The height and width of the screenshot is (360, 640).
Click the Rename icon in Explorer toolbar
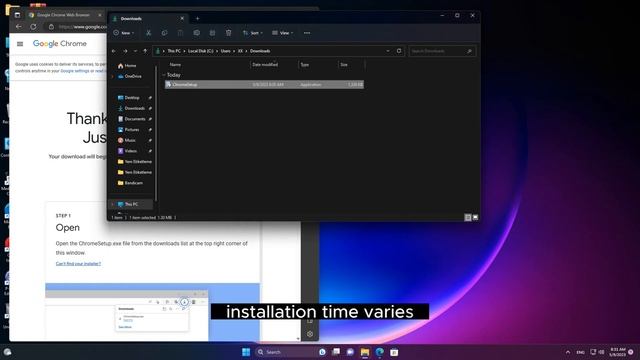coord(196,33)
